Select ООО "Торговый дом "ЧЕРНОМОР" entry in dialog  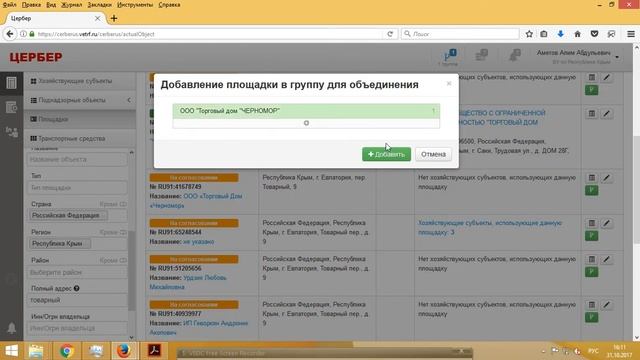point(306,111)
